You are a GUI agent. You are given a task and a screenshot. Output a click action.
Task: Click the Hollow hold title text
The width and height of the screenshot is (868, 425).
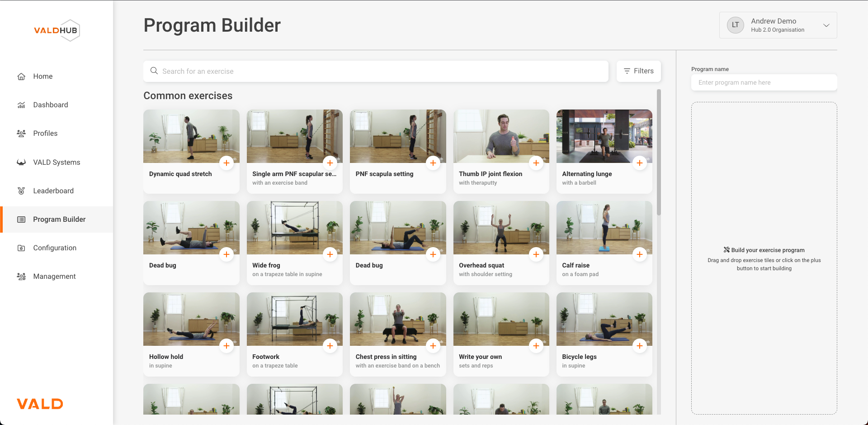coord(166,357)
